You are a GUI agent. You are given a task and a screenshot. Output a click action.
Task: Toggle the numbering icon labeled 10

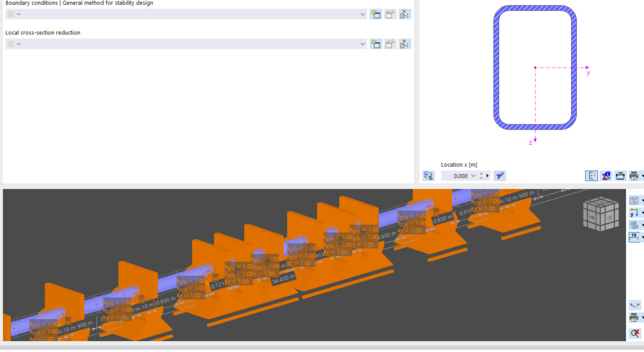[x=634, y=237]
